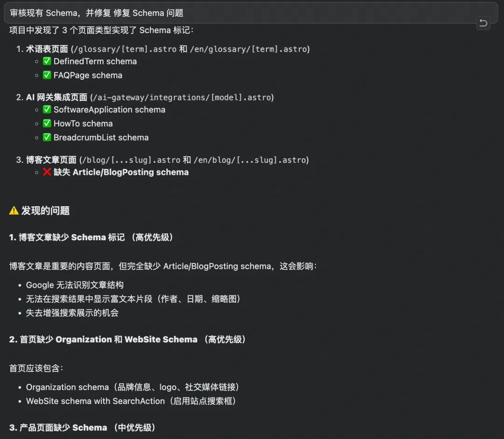Click checkmark next to BreadcrumbList schema
Screen dimensions: 504x439
[x=47, y=137]
